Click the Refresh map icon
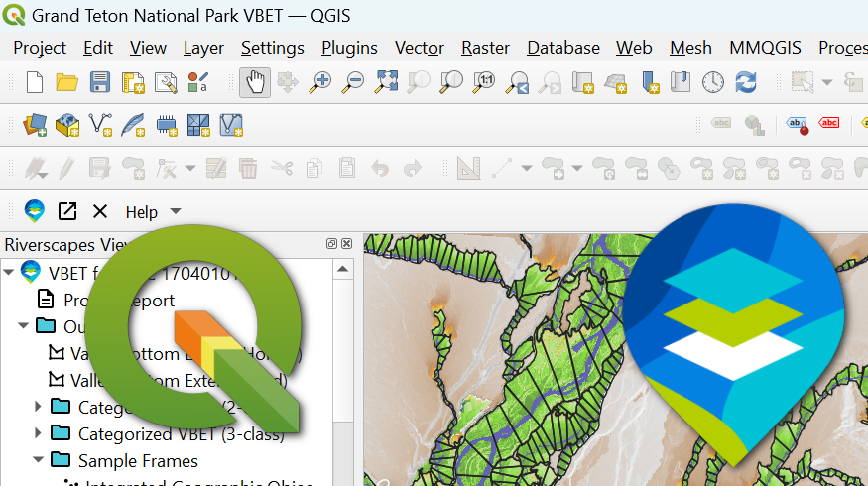 point(746,82)
